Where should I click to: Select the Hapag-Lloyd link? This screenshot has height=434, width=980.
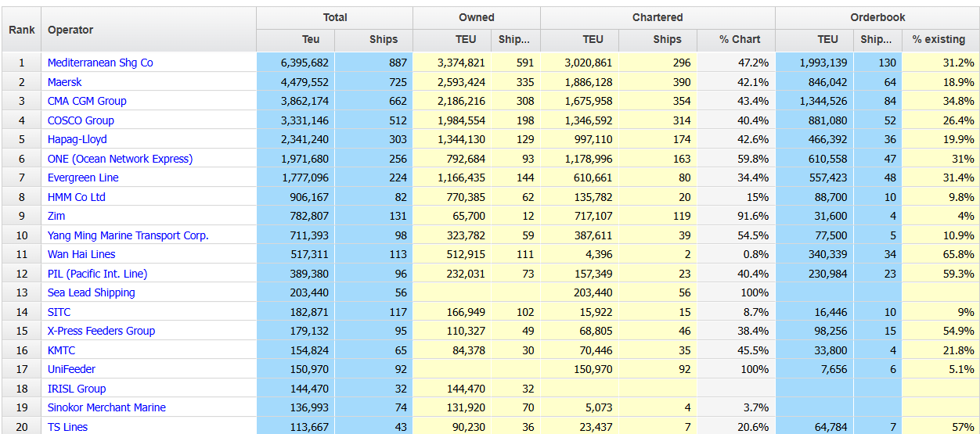click(x=77, y=139)
